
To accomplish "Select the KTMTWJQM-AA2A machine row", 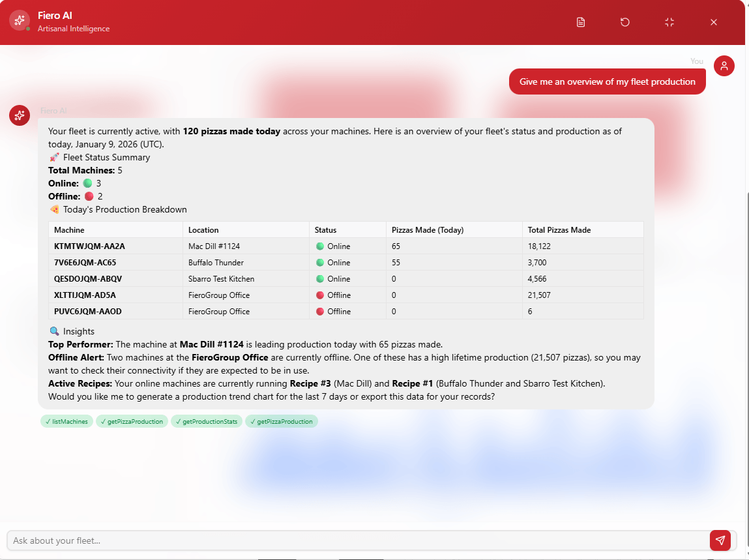I will tap(89, 246).
